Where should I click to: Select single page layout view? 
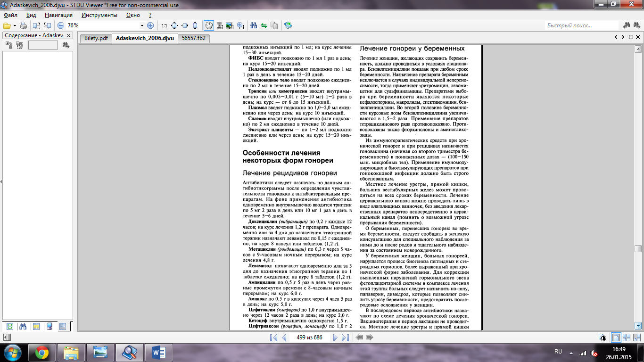(x=616, y=337)
